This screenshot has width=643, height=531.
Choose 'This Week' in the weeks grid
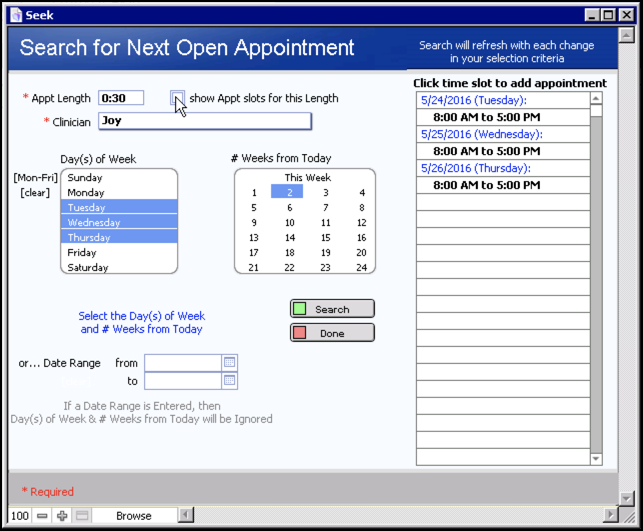point(307,177)
